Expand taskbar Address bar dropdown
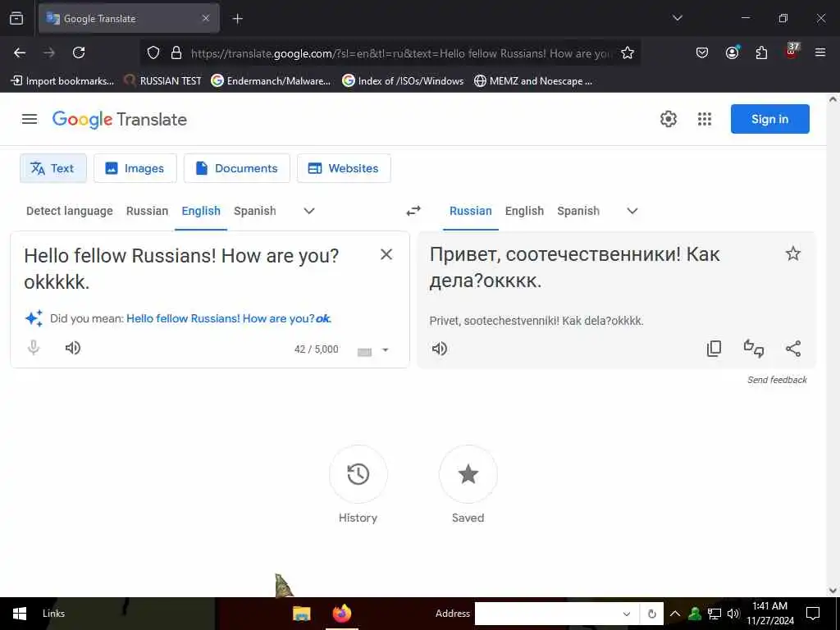840x630 pixels. tap(626, 614)
